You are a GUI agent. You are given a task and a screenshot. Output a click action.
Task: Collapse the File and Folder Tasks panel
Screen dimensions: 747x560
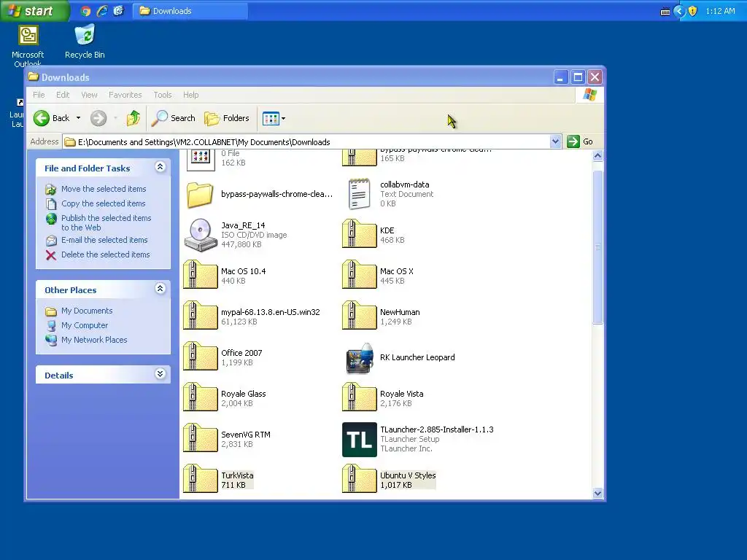(160, 167)
